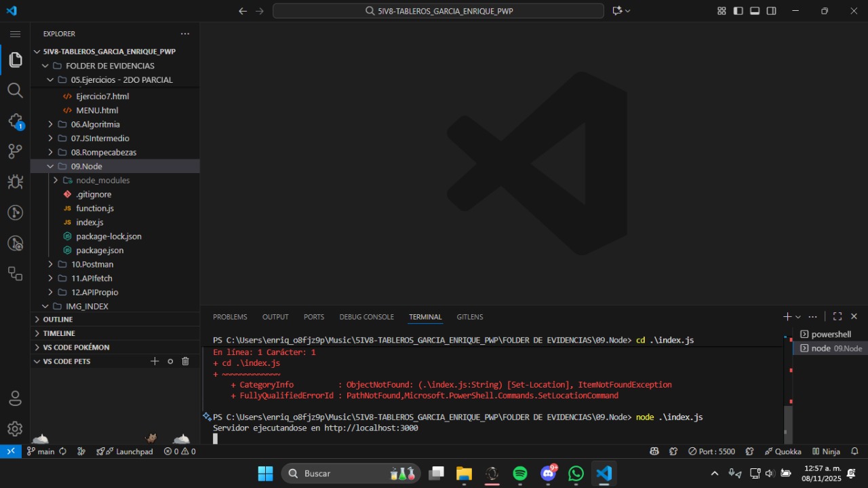
Task: Click the main branch indicator
Action: (x=41, y=451)
